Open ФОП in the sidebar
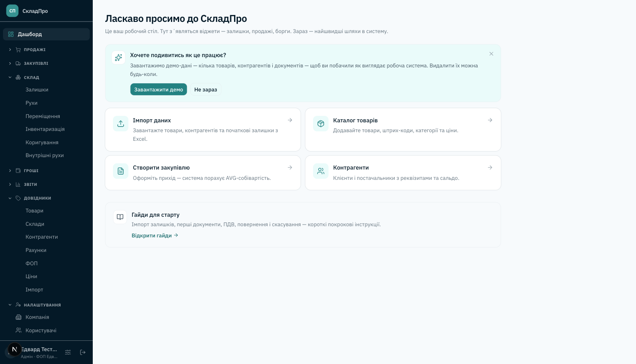Viewport: 636px width, 364px height. 31,264
